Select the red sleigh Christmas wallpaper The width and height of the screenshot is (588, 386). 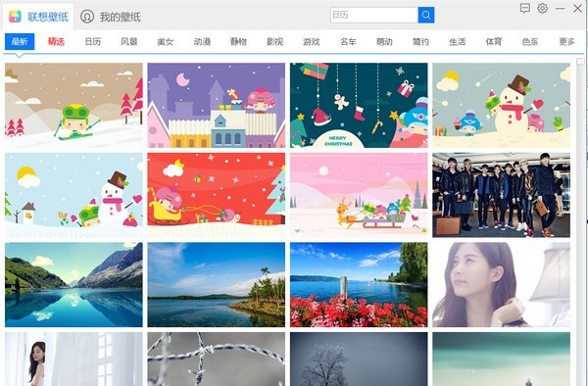pos(216,195)
